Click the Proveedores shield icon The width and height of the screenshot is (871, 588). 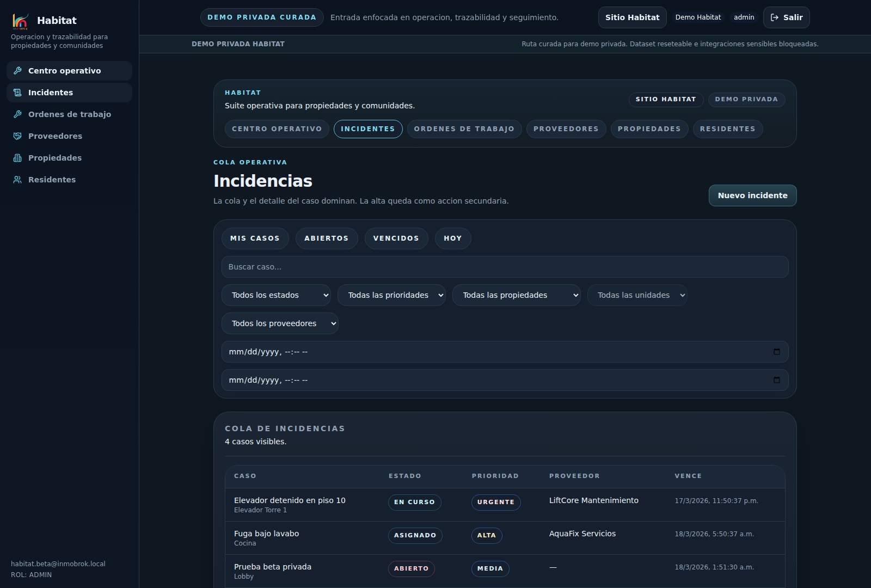click(17, 136)
